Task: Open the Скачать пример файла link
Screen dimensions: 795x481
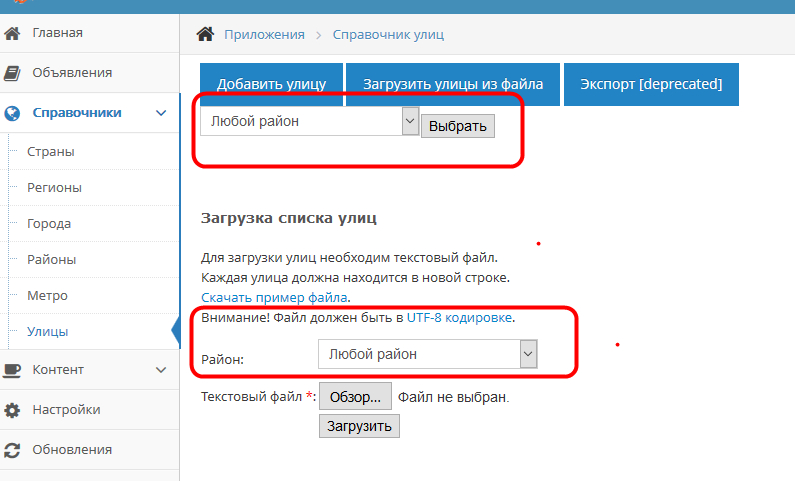Action: click(x=274, y=297)
